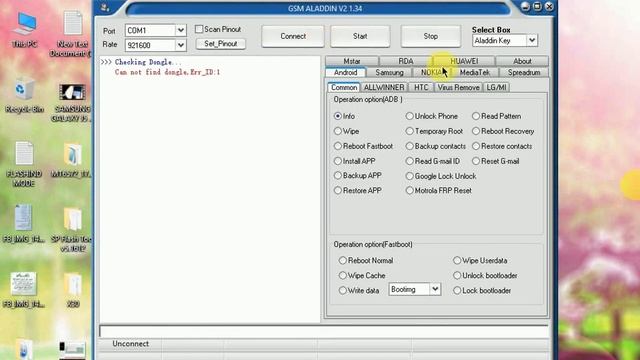Open the HTC sub-tab
This screenshot has height=360, width=640.
421,87
